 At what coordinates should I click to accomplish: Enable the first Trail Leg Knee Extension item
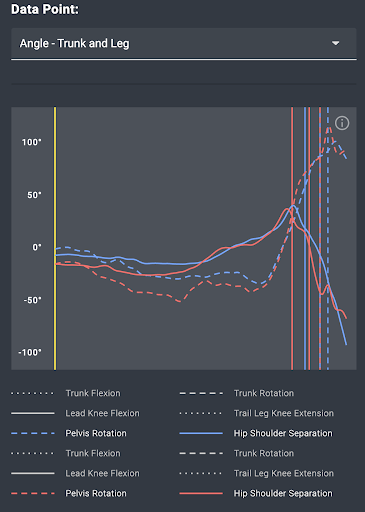(256, 413)
